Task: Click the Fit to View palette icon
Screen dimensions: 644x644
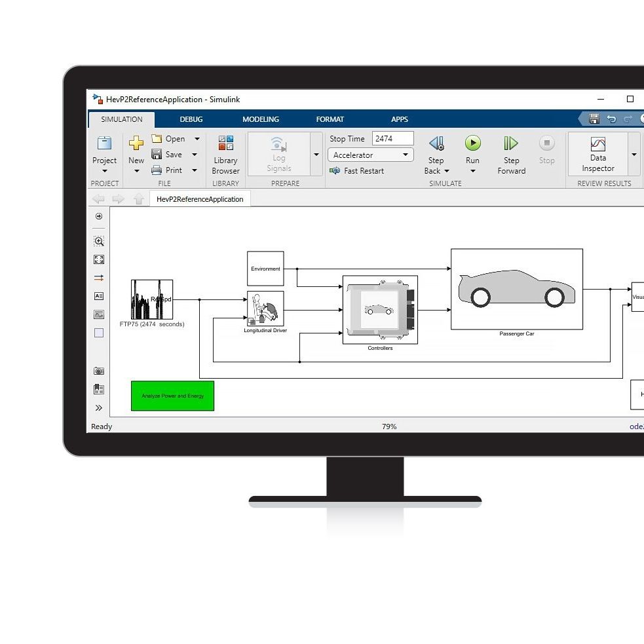Action: coord(98,259)
